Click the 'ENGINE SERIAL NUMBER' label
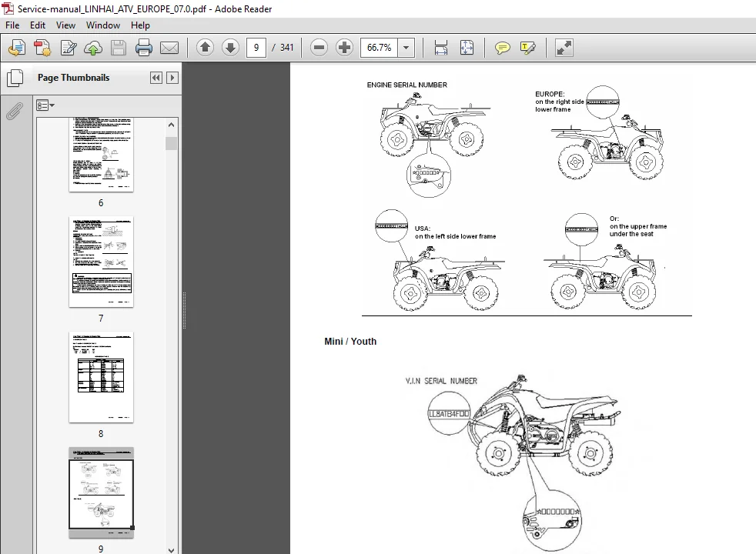 point(407,85)
